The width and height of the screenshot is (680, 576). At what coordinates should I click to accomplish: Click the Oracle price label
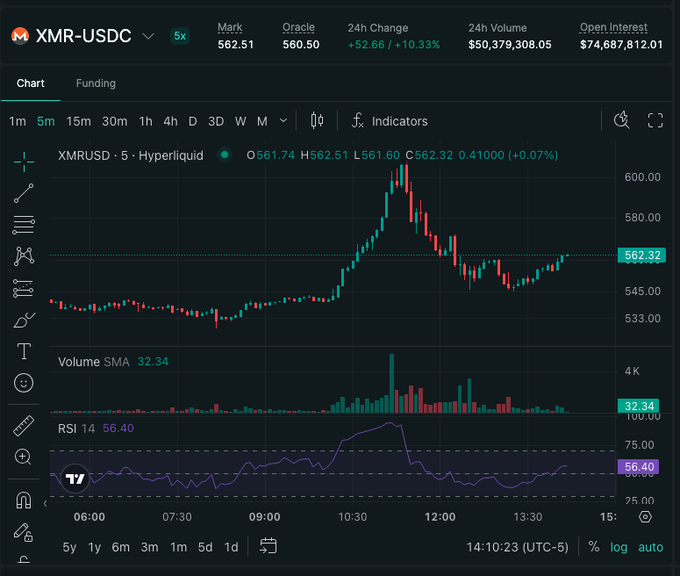(298, 28)
